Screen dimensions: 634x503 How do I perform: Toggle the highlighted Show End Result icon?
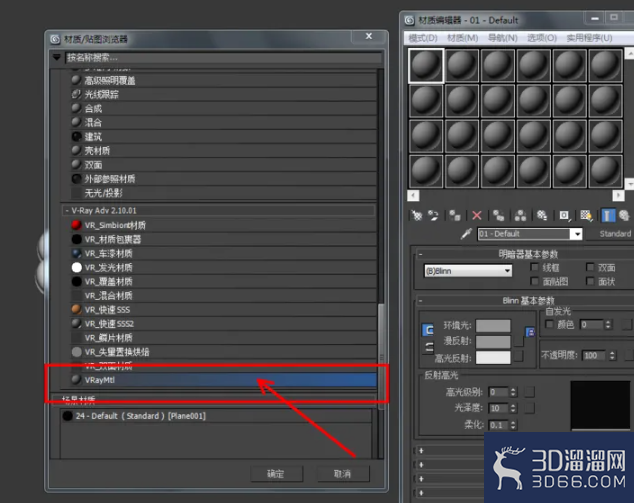pyautogui.click(x=608, y=216)
